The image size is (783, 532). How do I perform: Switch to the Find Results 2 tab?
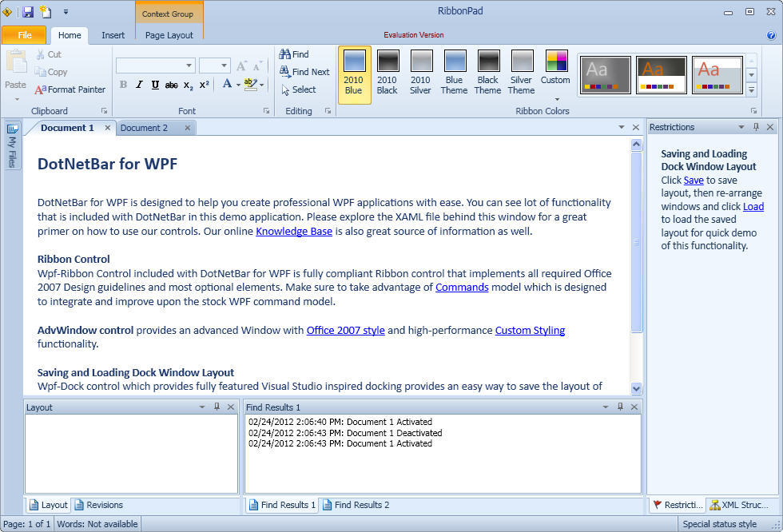(356, 505)
